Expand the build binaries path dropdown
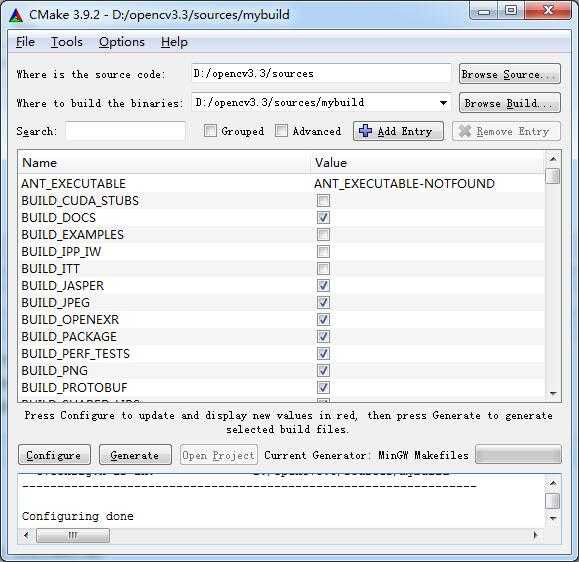The height and width of the screenshot is (562, 579). [x=443, y=103]
